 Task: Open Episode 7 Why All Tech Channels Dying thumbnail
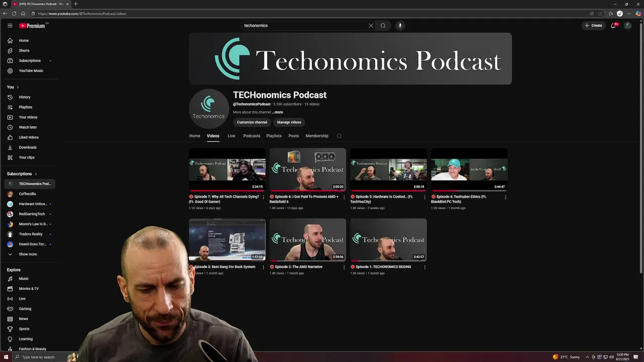227,169
